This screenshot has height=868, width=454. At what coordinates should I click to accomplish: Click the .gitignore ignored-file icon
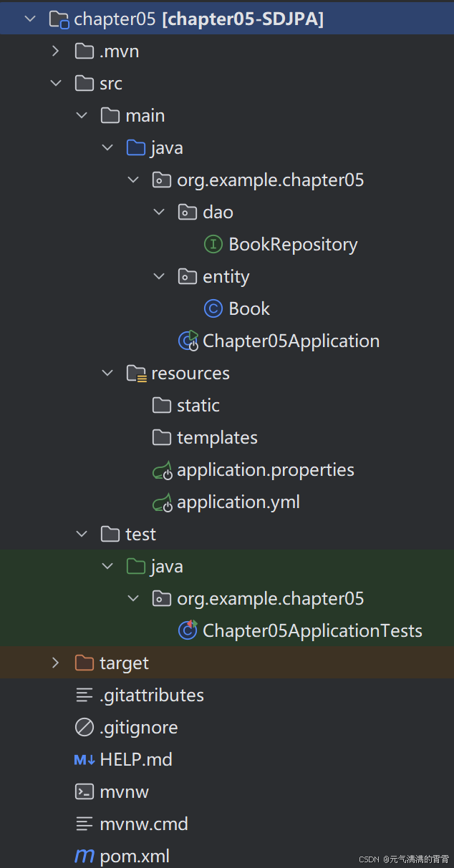(x=84, y=727)
